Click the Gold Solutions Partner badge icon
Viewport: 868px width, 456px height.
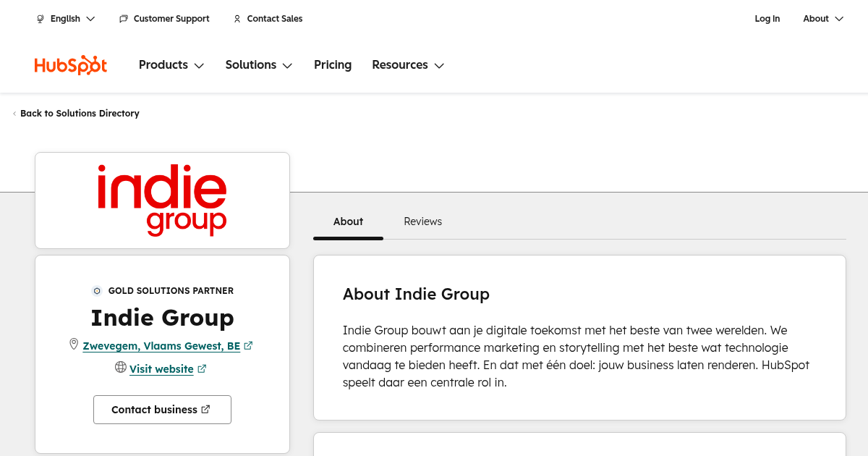click(97, 291)
